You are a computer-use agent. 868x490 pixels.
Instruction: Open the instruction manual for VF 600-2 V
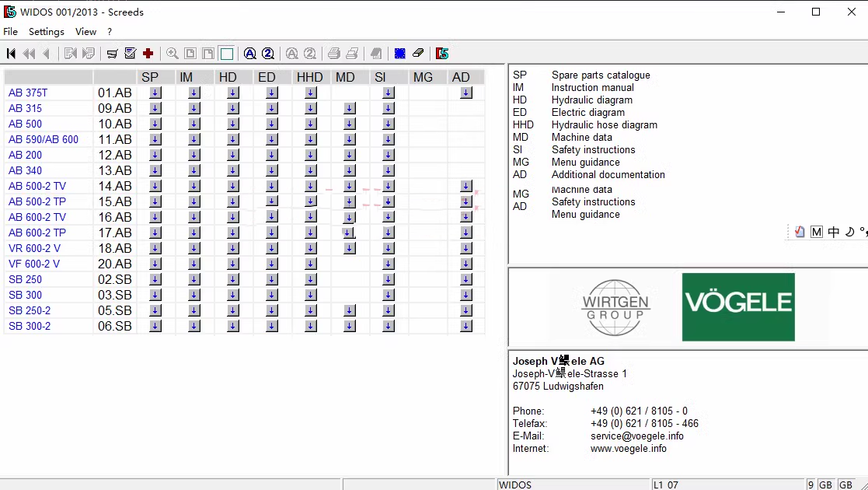193,264
